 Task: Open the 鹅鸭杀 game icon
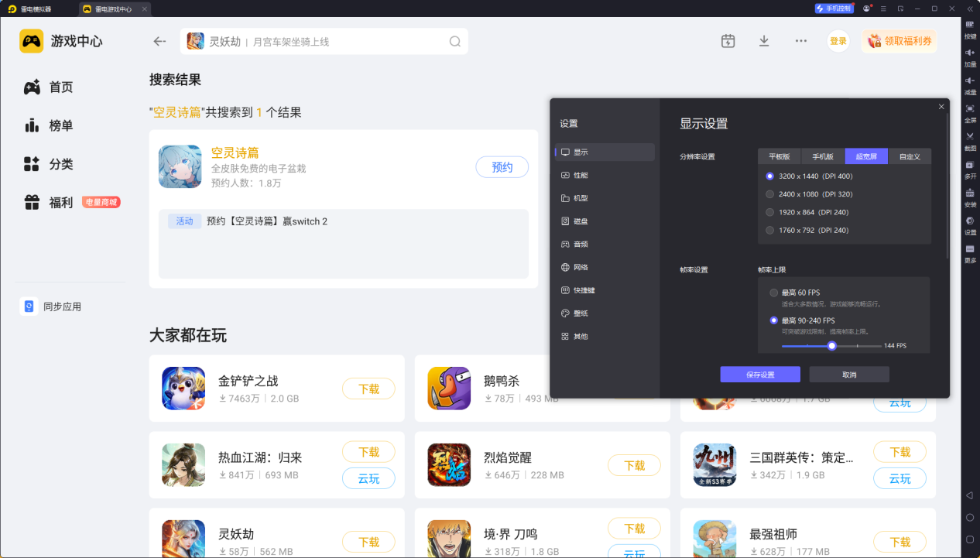[449, 389]
